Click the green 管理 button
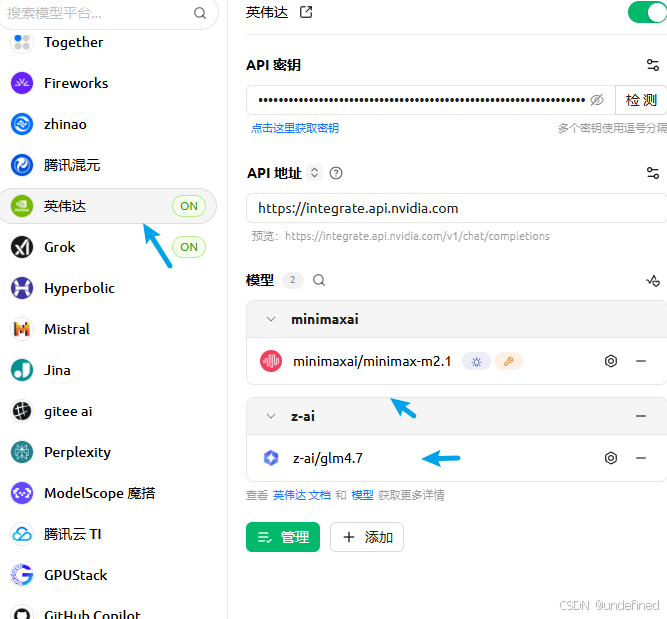Image resolution: width=667 pixels, height=619 pixels. coord(283,537)
